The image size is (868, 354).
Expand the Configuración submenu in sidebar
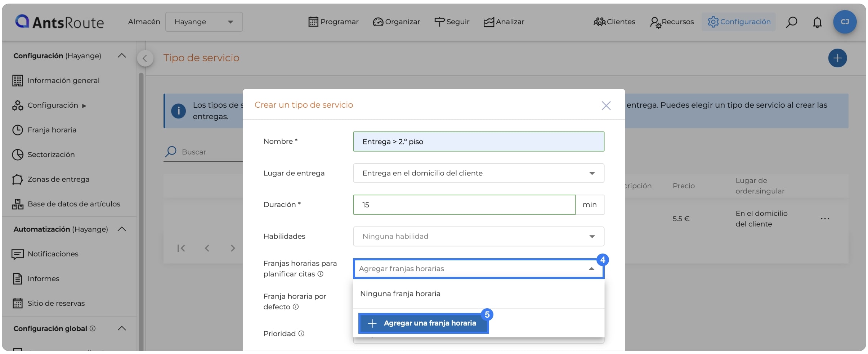pyautogui.click(x=57, y=105)
